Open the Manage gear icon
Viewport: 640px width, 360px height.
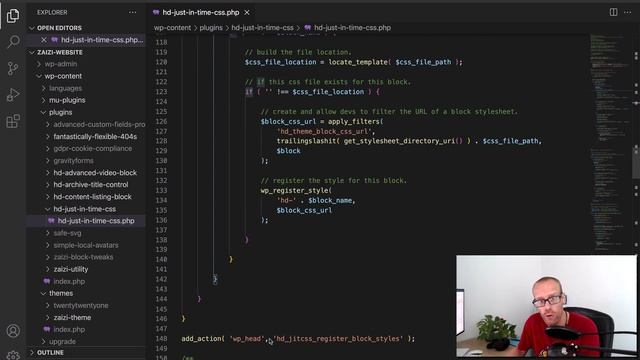click(13, 355)
